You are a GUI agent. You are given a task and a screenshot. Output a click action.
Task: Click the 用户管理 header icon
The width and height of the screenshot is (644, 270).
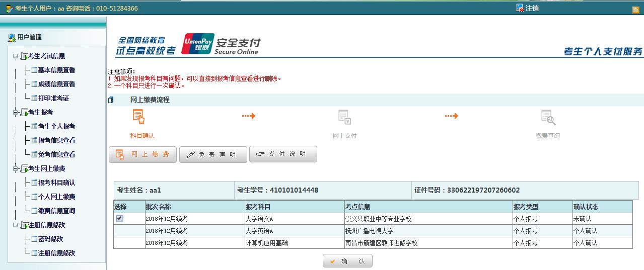click(12, 37)
